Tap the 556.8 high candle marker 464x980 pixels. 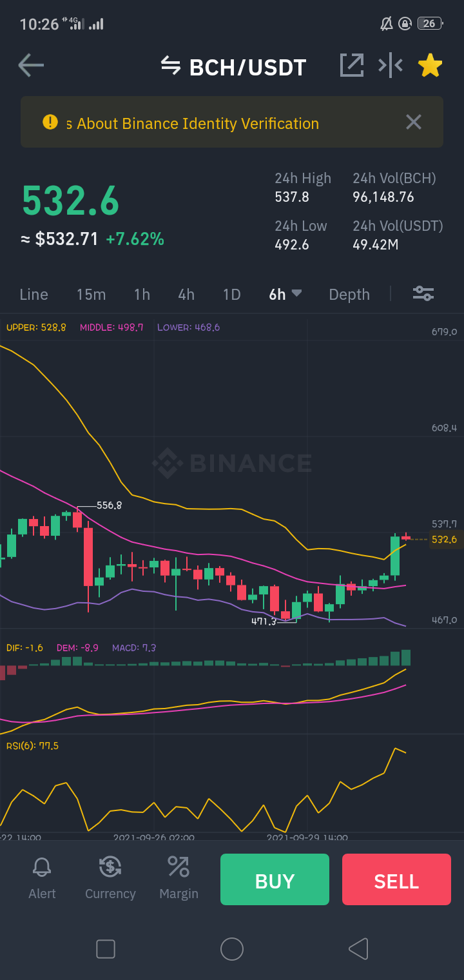click(x=109, y=505)
